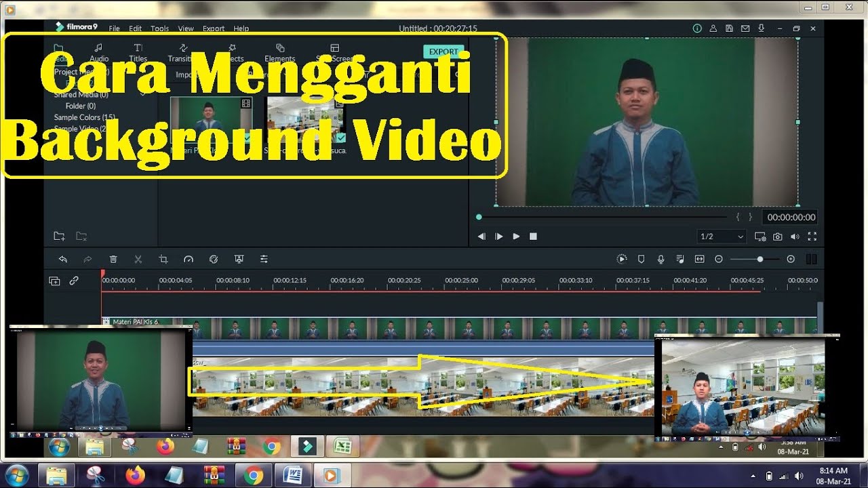The image size is (868, 488).
Task: Open the Color correction icon
Action: pyautogui.click(x=214, y=259)
